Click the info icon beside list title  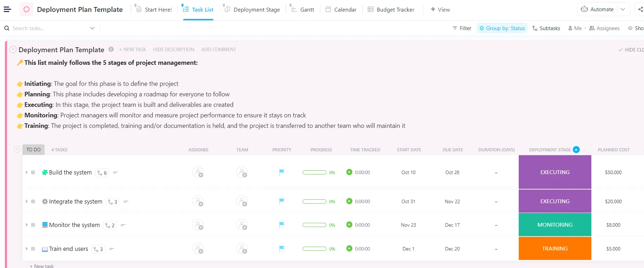pyautogui.click(x=111, y=49)
